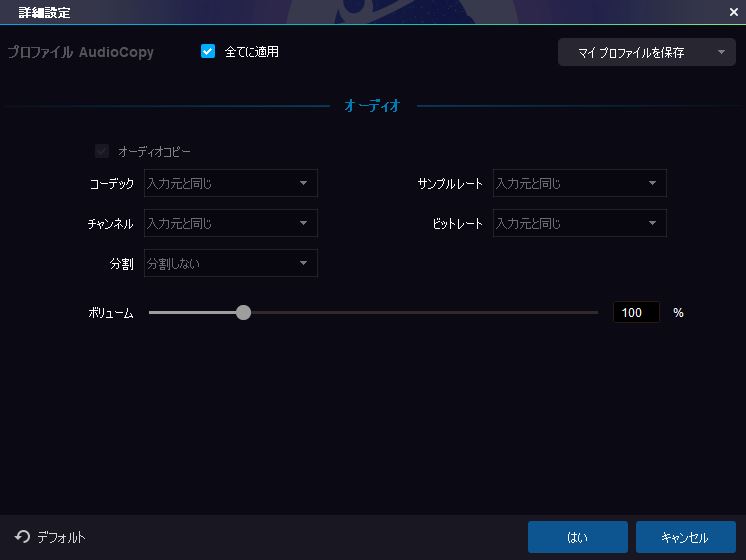Click the オーディオ section heading

point(373,105)
